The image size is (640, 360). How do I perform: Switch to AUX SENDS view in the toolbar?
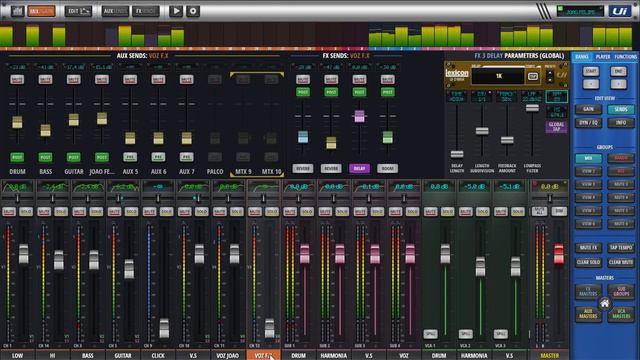click(x=115, y=11)
